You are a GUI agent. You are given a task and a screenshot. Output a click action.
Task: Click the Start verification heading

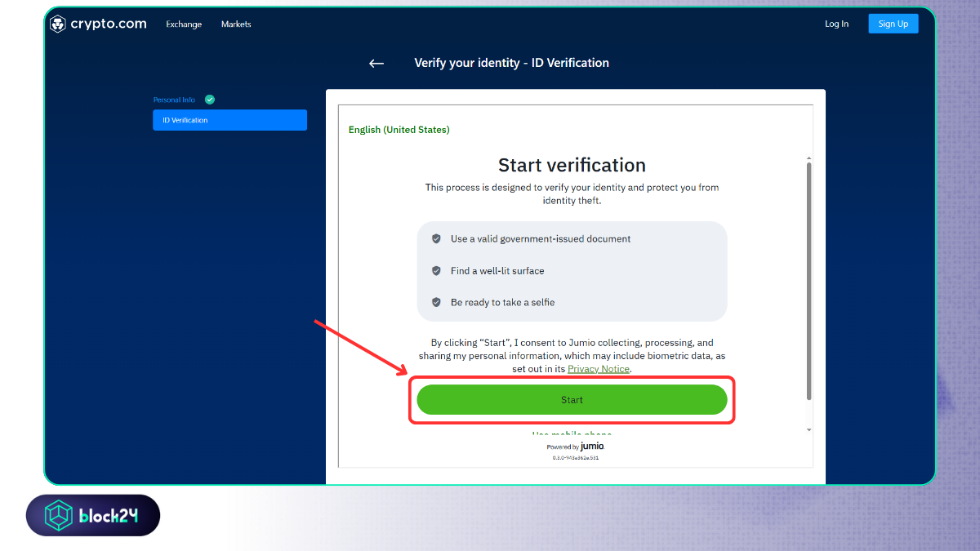[x=572, y=165]
